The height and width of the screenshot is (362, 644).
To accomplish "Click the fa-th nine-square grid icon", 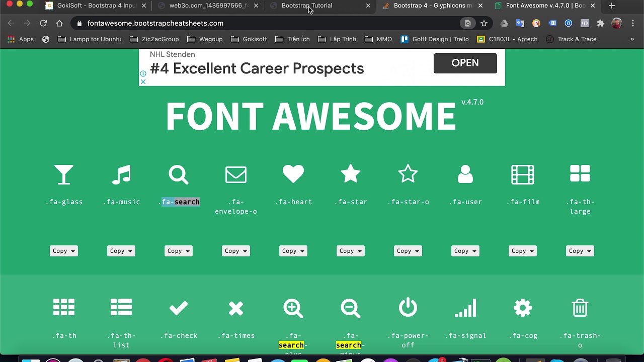I will pyautogui.click(x=64, y=307).
